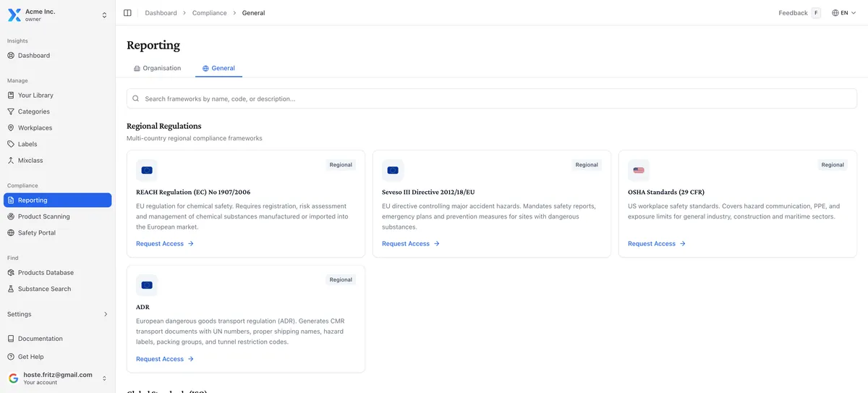Click the Product Scanning icon
This screenshot has height=393, width=868.
click(11, 216)
